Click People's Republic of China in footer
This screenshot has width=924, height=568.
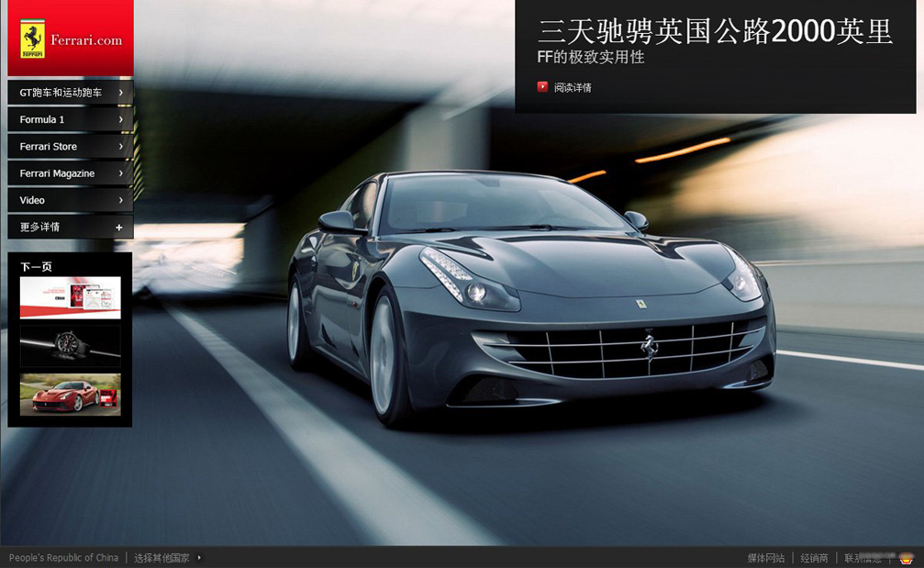click(63, 558)
